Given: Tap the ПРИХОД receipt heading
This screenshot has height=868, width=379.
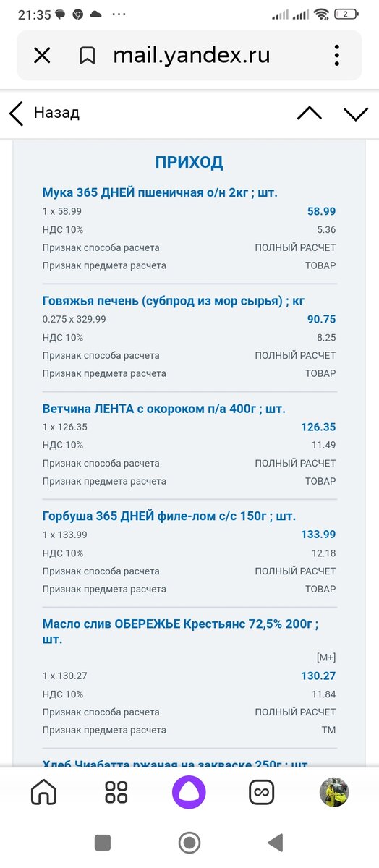Looking at the screenshot, I should pyautogui.click(x=189, y=162).
